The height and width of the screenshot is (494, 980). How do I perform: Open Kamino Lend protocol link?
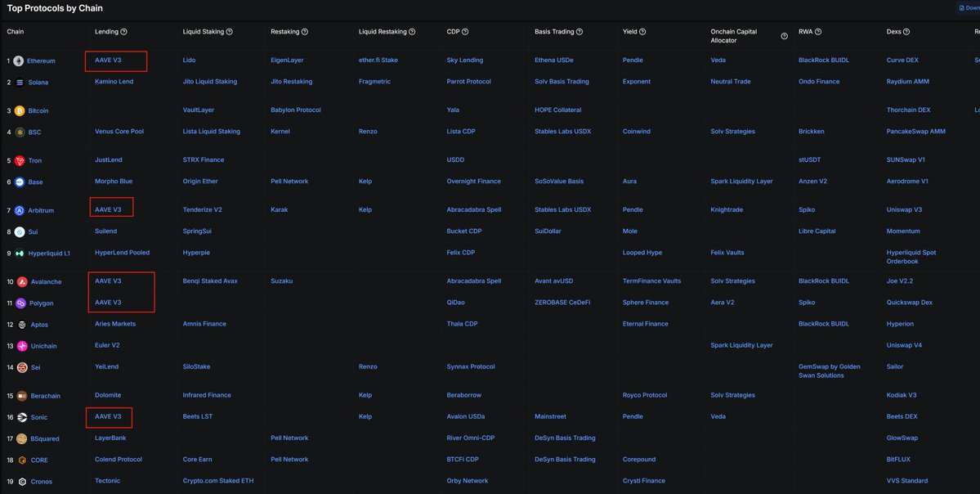tap(114, 82)
